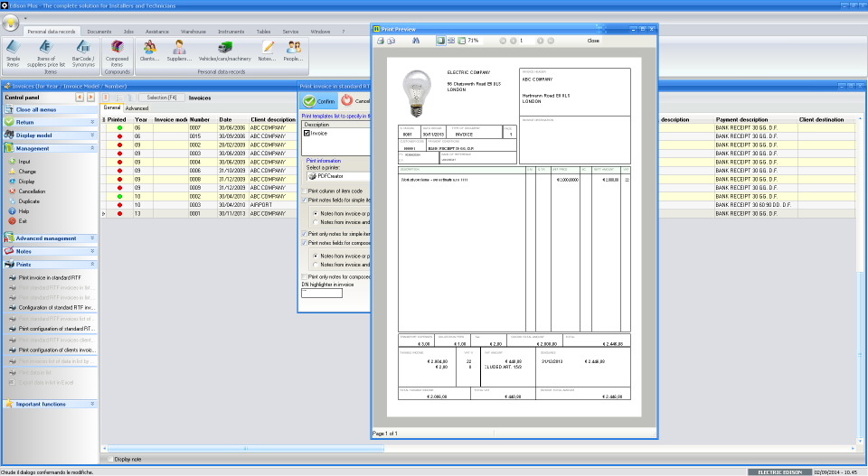
Task: Open the PDFCreator printer dropdown
Action: [338, 176]
